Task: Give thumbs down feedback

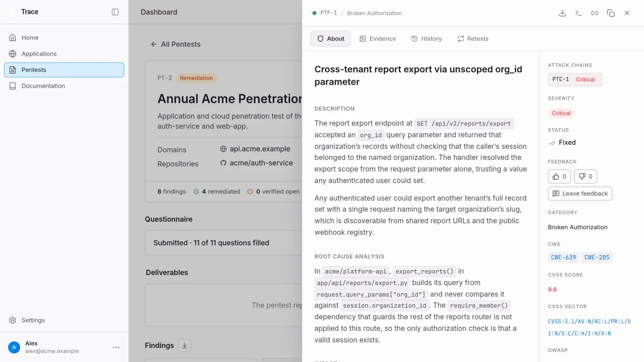Action: pyautogui.click(x=586, y=176)
